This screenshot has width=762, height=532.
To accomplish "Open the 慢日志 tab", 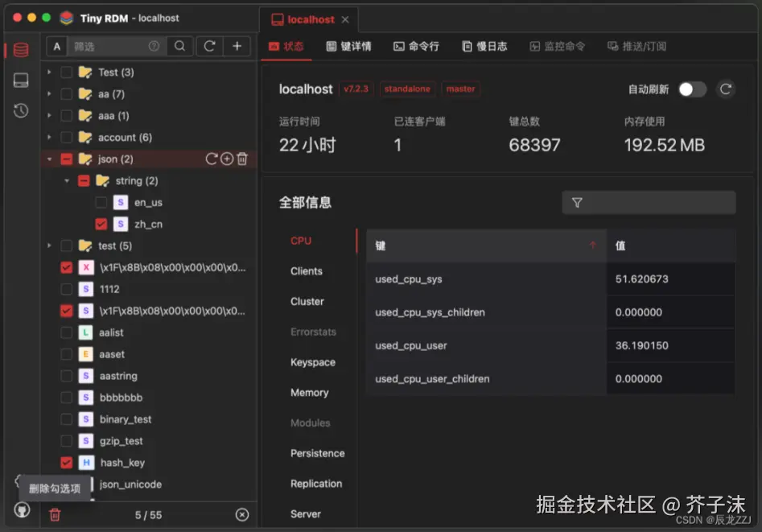I will (484, 47).
